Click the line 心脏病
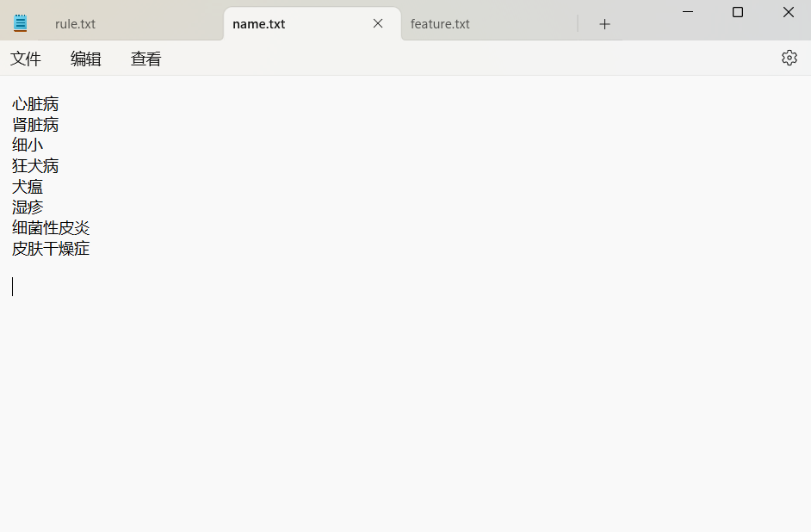Viewport: 811px width, 532px height. (x=35, y=104)
